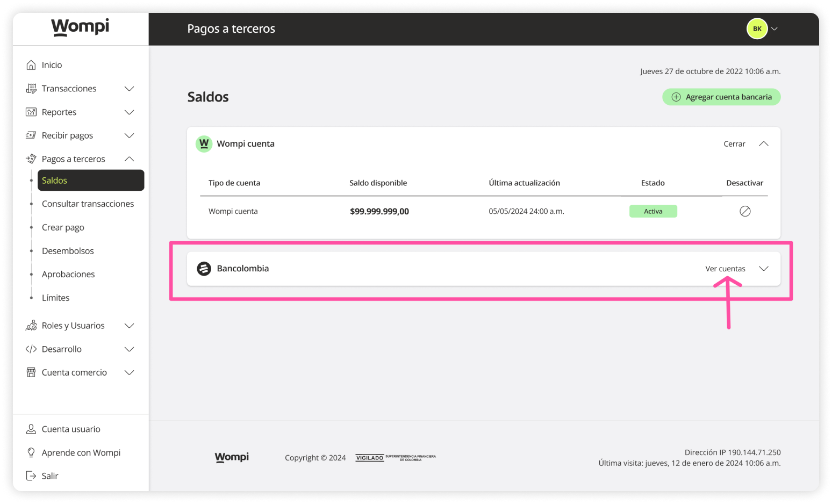Click the Aprende con Wompi lightbulb icon
This screenshot has height=504, width=832.
tap(31, 453)
